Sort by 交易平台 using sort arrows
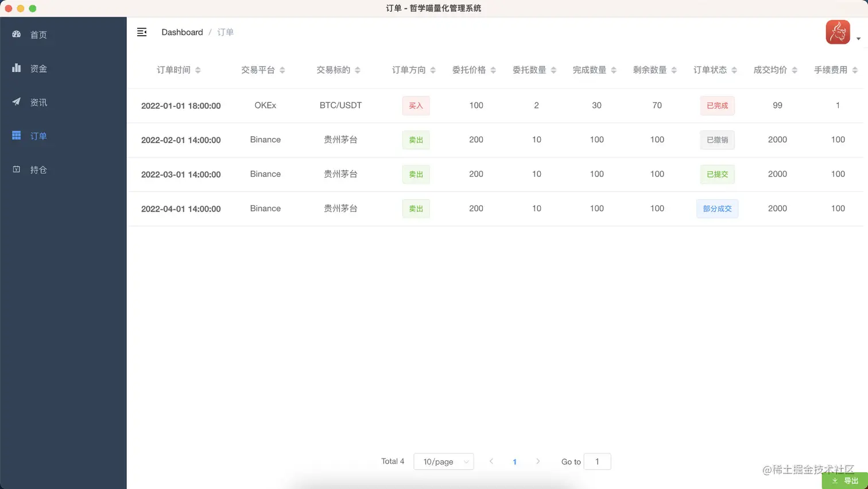Viewport: 868px width, 489px height. coord(282,70)
